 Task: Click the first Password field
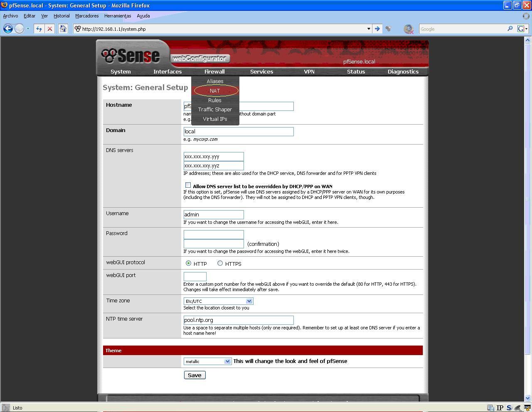click(214, 235)
